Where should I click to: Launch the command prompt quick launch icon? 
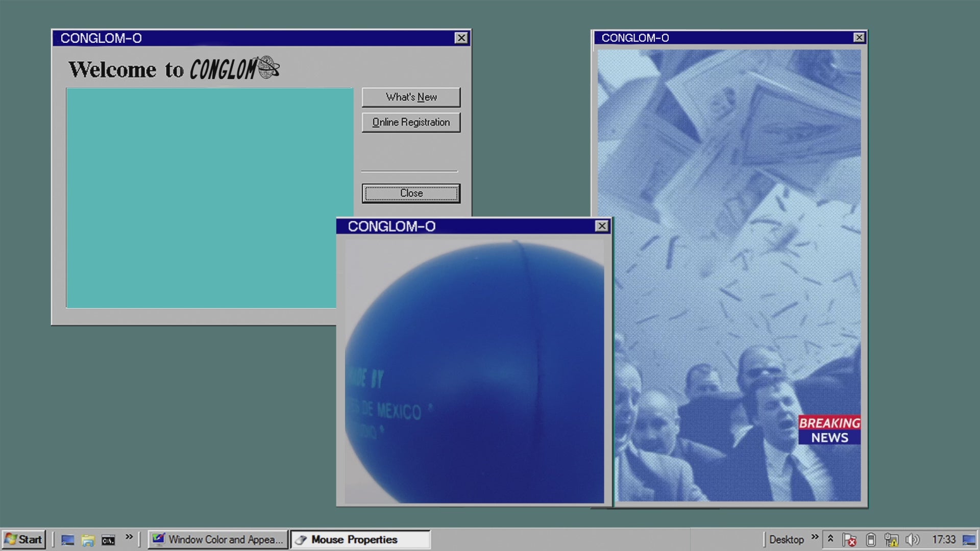[108, 540]
